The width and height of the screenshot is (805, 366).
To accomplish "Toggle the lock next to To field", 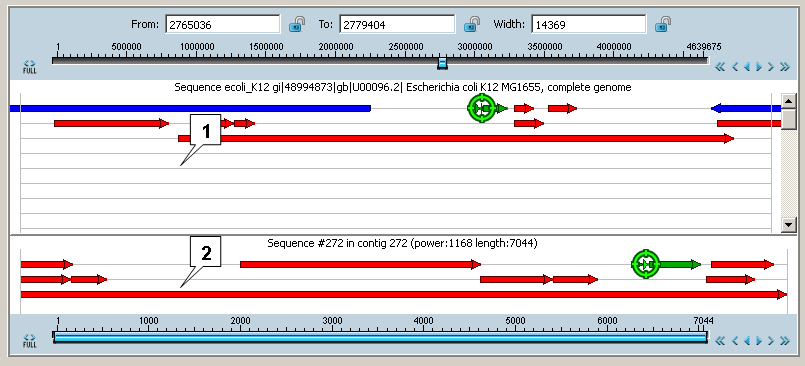I will (472, 24).
